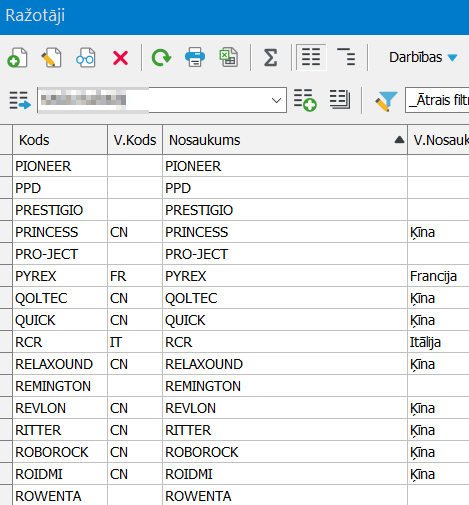Export the table to Excel
The height and width of the screenshot is (505, 469).
click(x=229, y=58)
